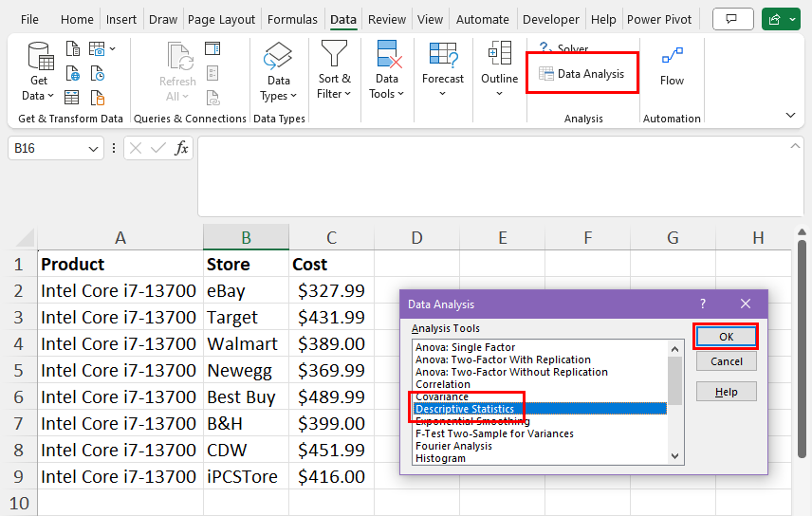Click the Data Analysis dialog Help button
Screen dimensions: 812x516
click(x=726, y=392)
